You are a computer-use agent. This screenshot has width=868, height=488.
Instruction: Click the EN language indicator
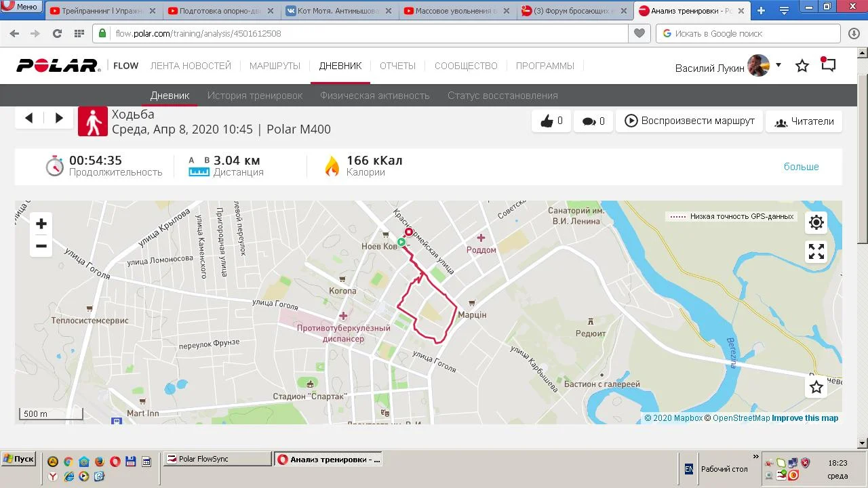pyautogui.click(x=688, y=468)
